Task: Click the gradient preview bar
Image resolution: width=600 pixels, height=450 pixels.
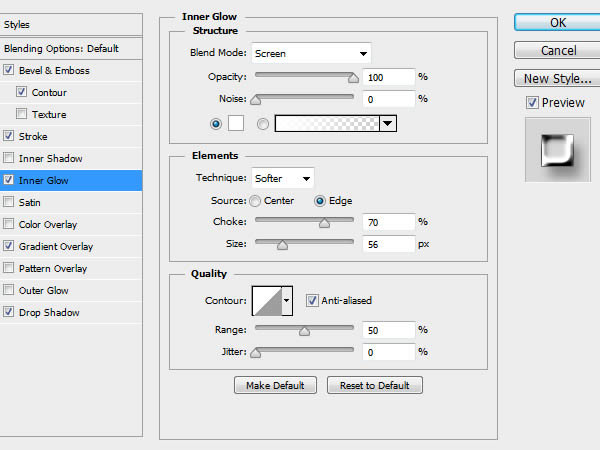Action: click(327, 124)
